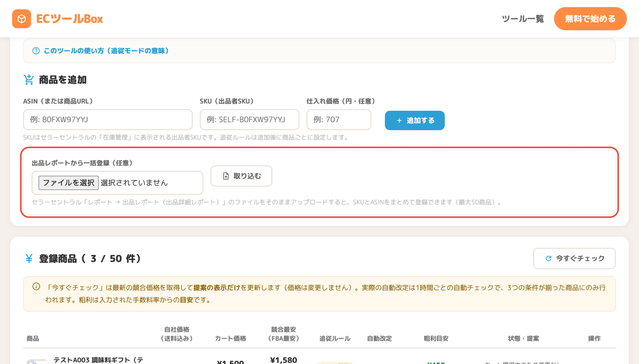Click the カート価格 column header
Screen dimensions: 639x364
231,339
